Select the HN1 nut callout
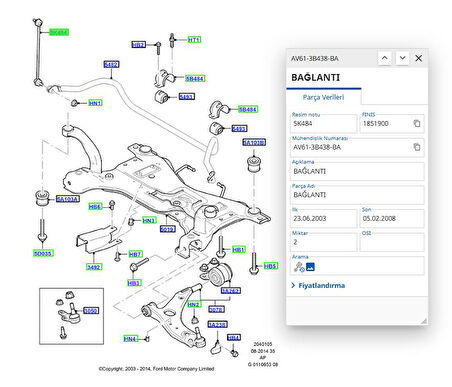452x387 pixels. click(95, 103)
